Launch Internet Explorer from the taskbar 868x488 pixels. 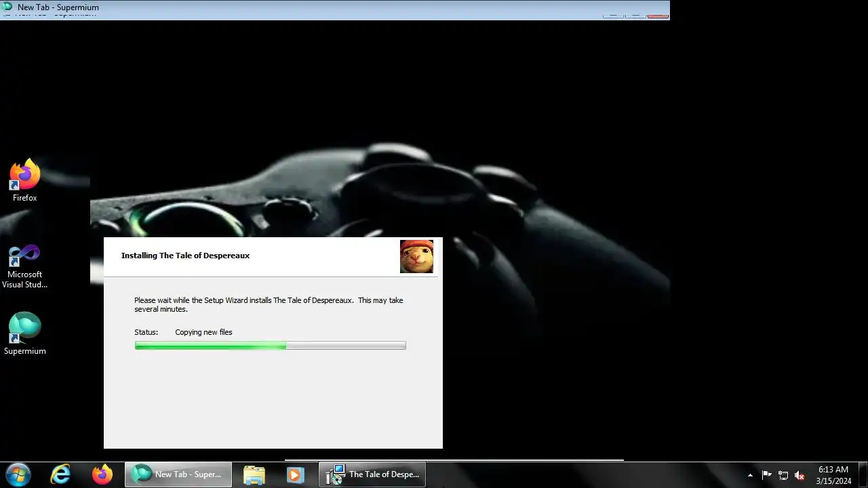pyautogui.click(x=61, y=474)
